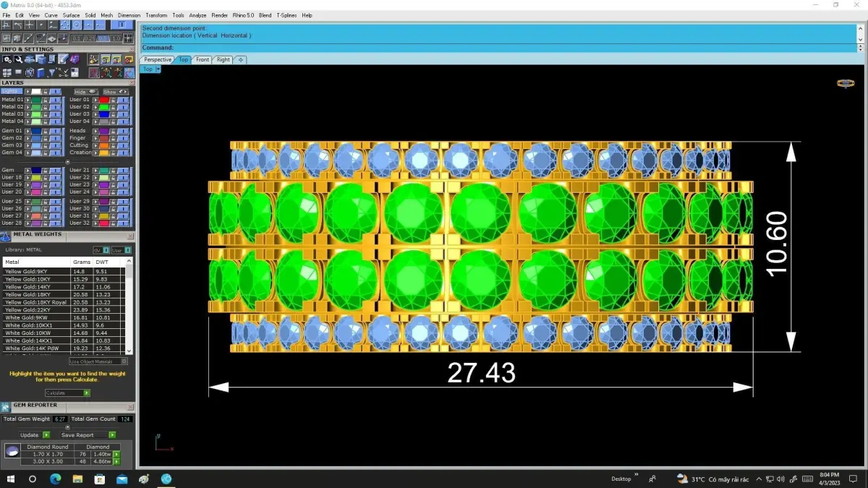Click the Update button in Gem Reporter
The image size is (868, 488).
coord(35,435)
